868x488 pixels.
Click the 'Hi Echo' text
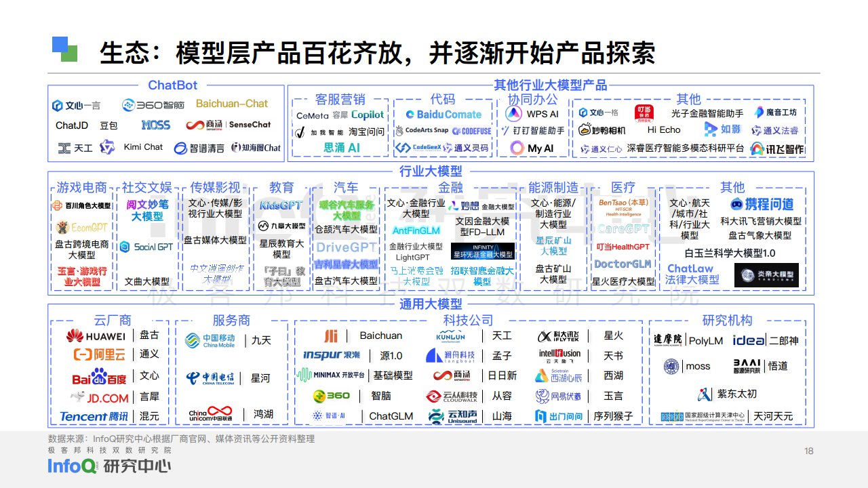664,129
